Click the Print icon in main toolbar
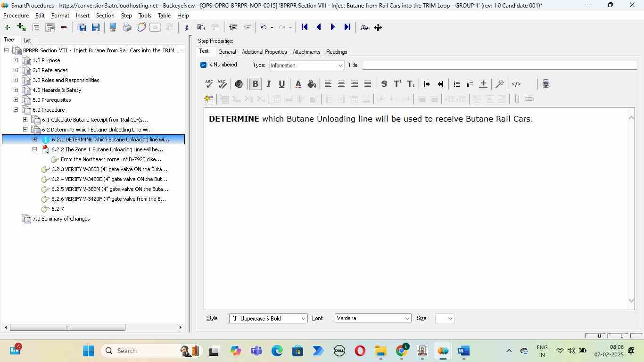Image resolution: width=644 pixels, height=362 pixels. 127,27
